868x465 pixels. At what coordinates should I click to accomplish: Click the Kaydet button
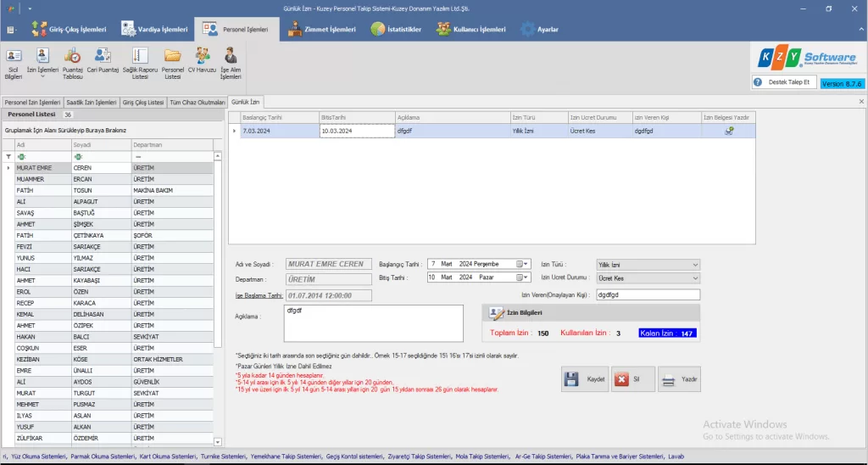point(585,379)
